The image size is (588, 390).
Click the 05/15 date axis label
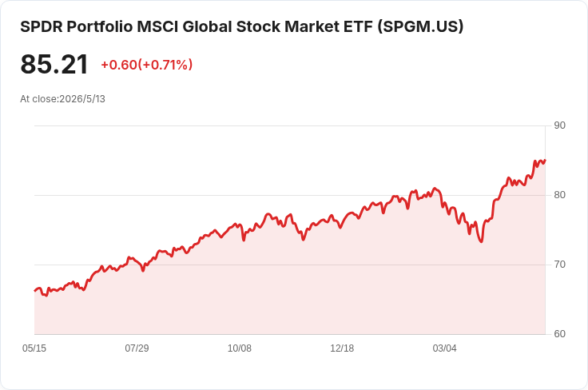(x=34, y=348)
